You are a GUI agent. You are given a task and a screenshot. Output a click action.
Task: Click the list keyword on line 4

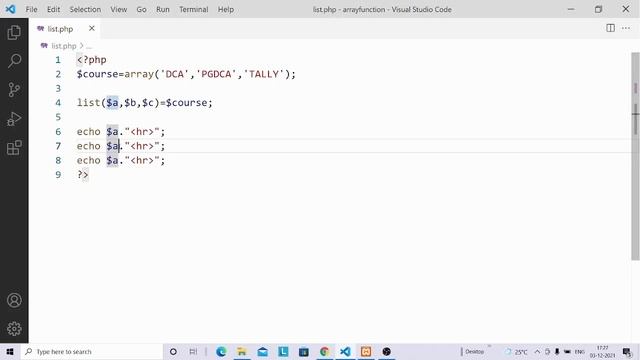(x=89, y=103)
